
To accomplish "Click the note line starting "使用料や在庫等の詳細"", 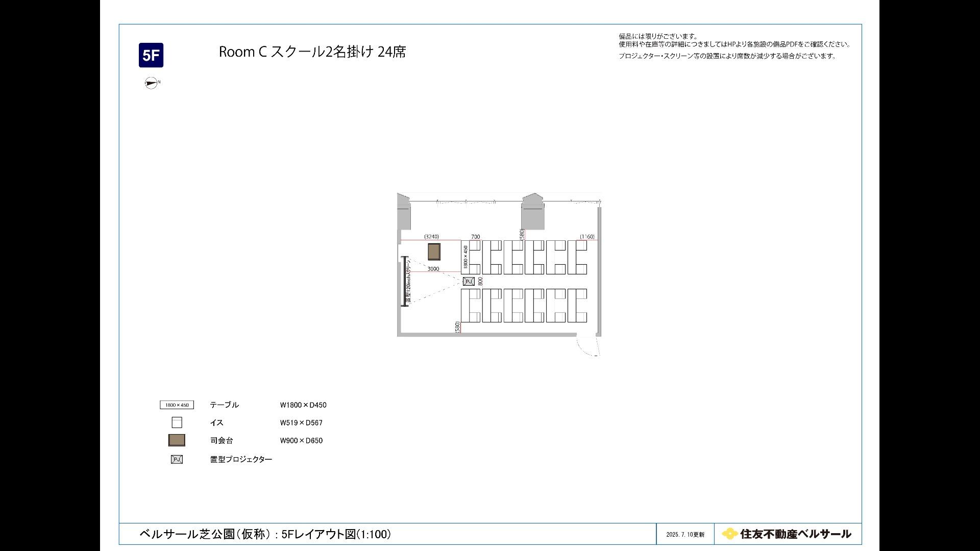I will 735,44.
